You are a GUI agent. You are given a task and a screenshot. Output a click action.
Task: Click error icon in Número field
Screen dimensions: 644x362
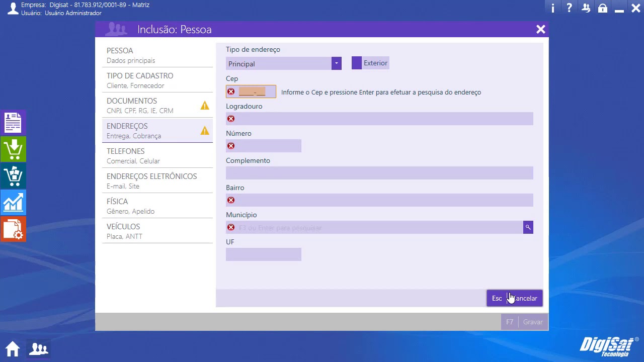coord(231,146)
